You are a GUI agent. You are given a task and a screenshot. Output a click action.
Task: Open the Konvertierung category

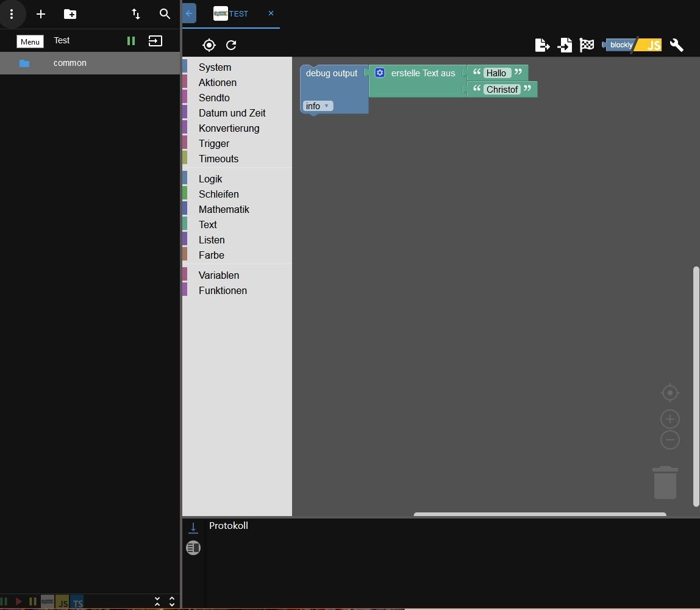pyautogui.click(x=237, y=128)
